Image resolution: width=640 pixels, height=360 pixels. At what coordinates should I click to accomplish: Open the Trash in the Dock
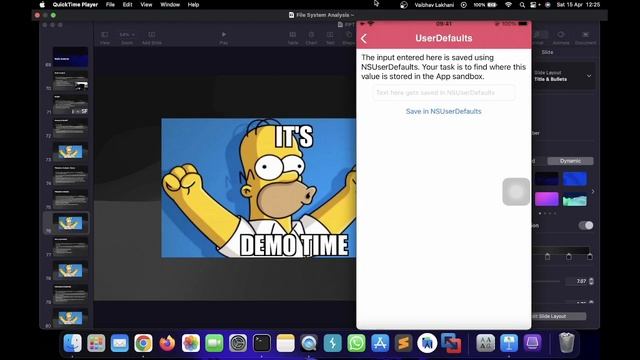tap(567, 343)
